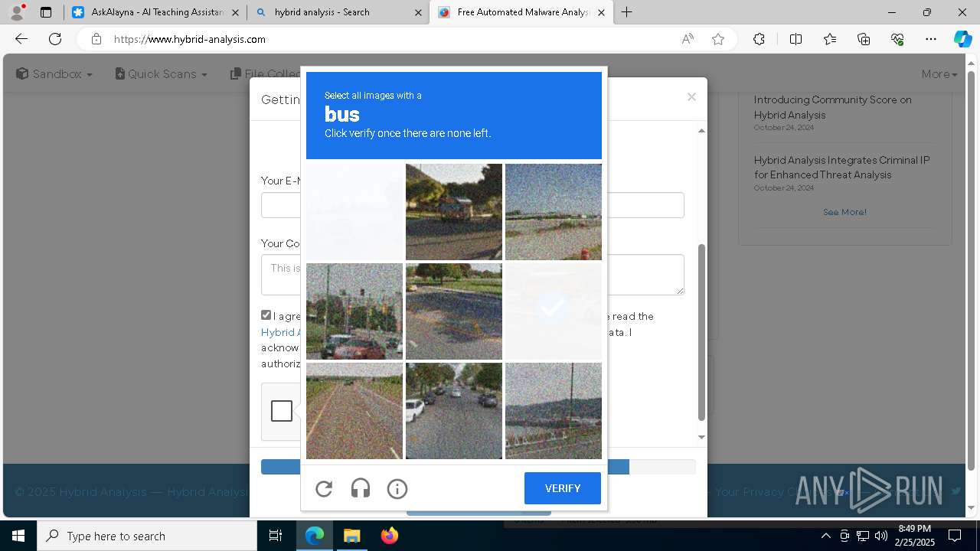Open Windows Start menu

point(18,536)
